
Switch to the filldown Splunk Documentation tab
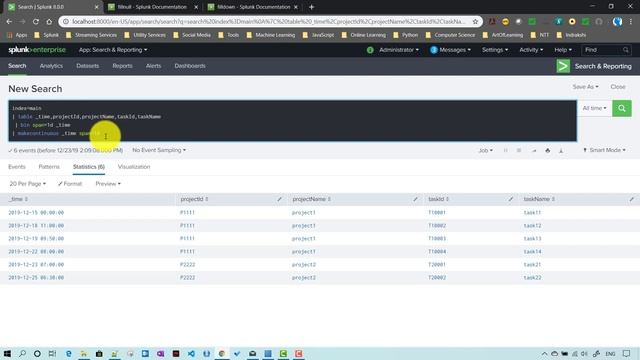(x=253, y=7)
